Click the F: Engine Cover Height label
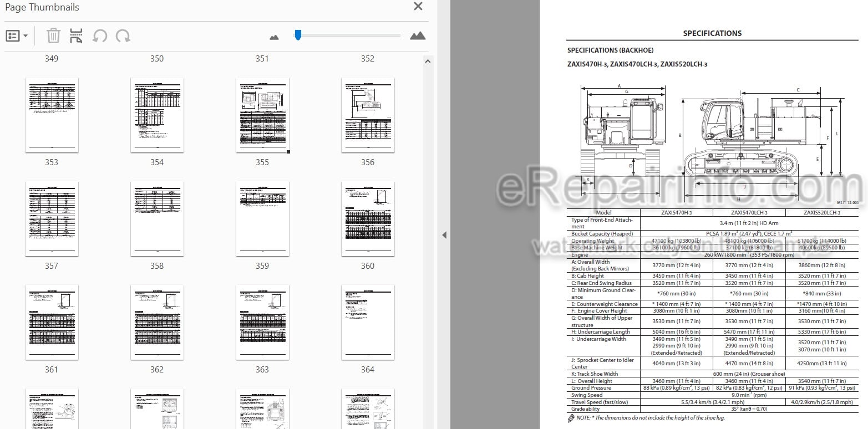 coord(599,311)
